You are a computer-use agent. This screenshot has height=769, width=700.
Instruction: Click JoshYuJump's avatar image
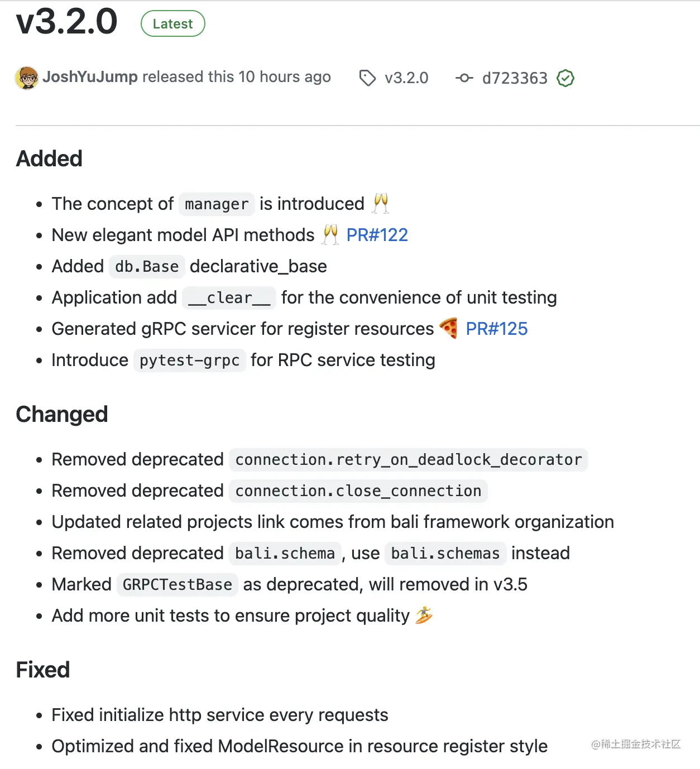point(27,78)
